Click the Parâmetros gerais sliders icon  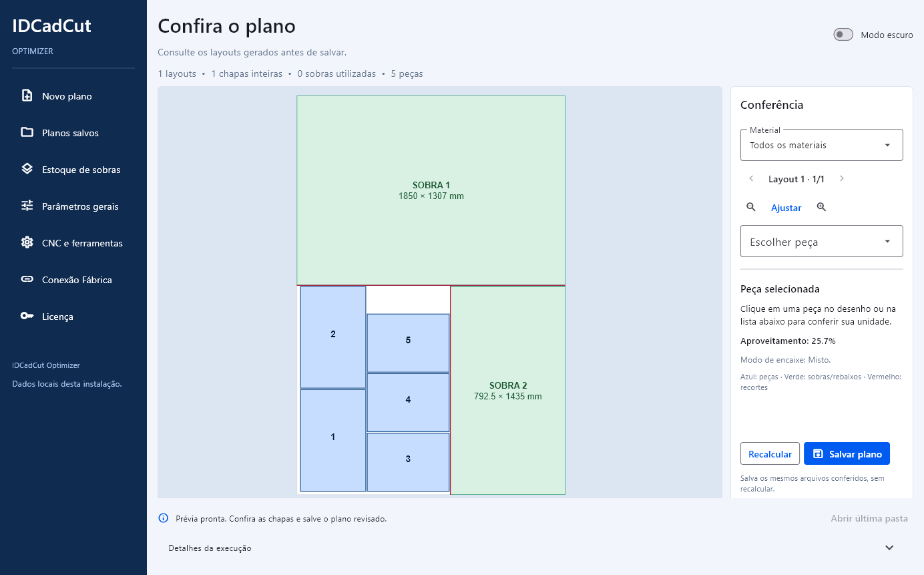(x=27, y=206)
